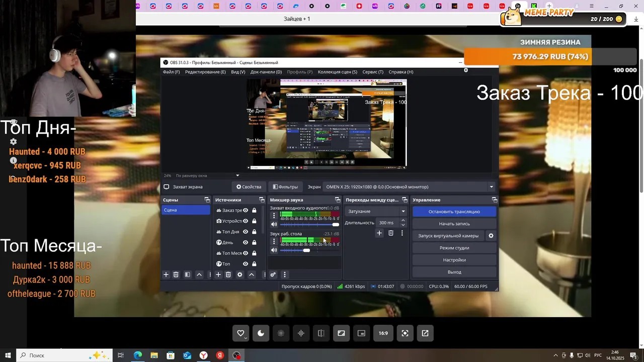Screen dimensions: 644x362
Task: Click the expand-frame icon below video
Action: (x=341, y=333)
